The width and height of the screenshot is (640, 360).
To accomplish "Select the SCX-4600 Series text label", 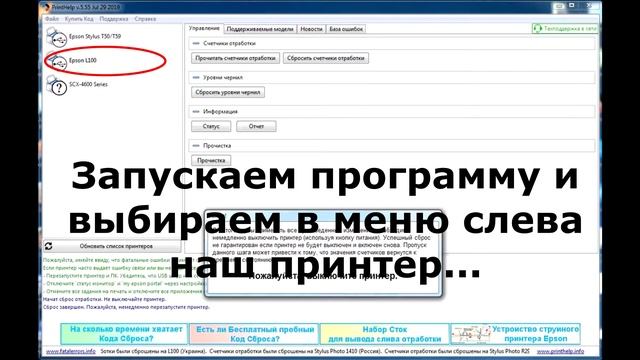I will click(88, 84).
